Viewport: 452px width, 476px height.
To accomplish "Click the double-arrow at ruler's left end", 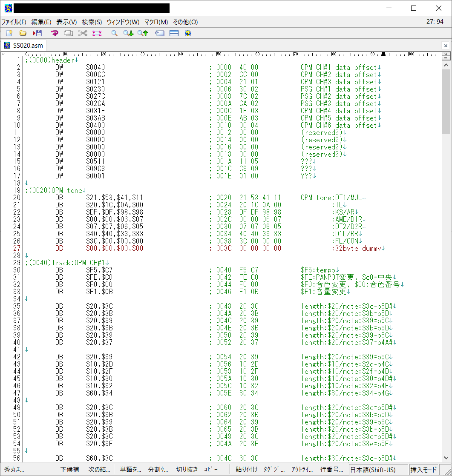I will tap(3, 54).
